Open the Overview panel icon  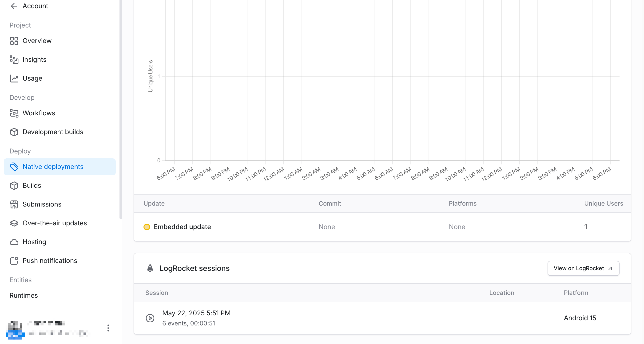[14, 41]
